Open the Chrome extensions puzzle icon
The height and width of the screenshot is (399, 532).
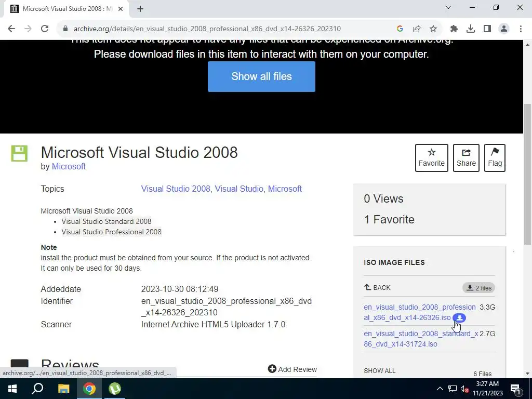click(x=454, y=29)
